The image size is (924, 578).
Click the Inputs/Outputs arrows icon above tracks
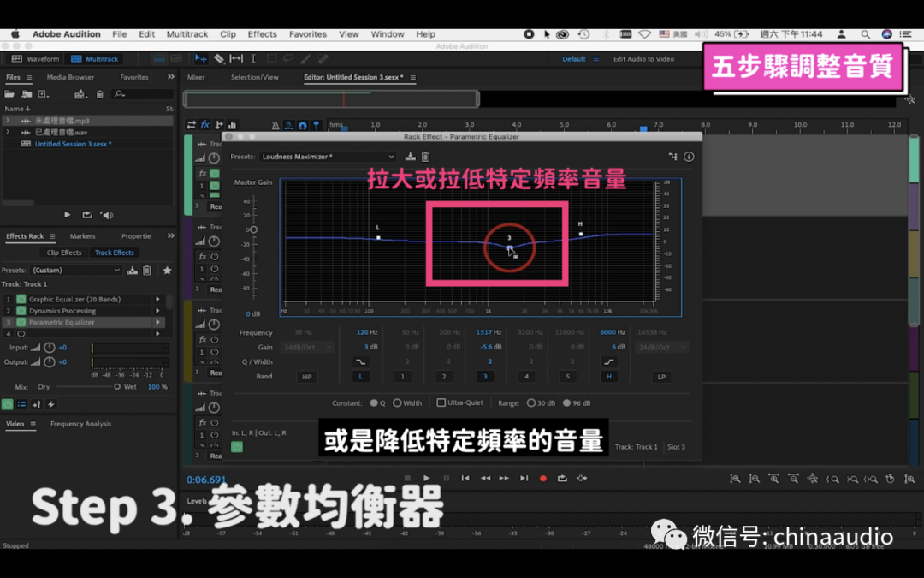[191, 125]
